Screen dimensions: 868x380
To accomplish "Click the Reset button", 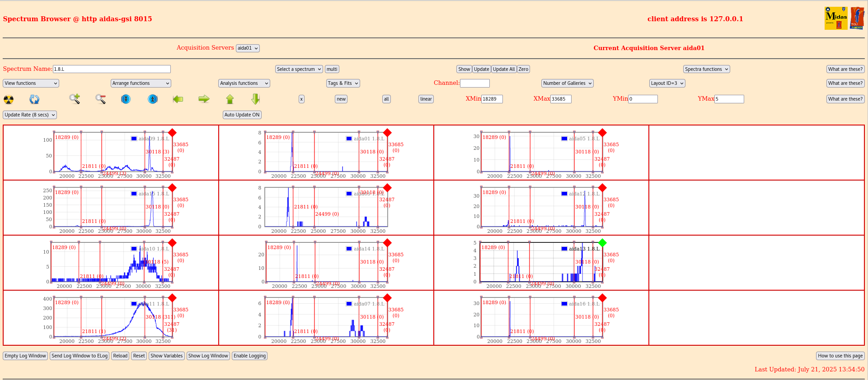I will tap(139, 356).
